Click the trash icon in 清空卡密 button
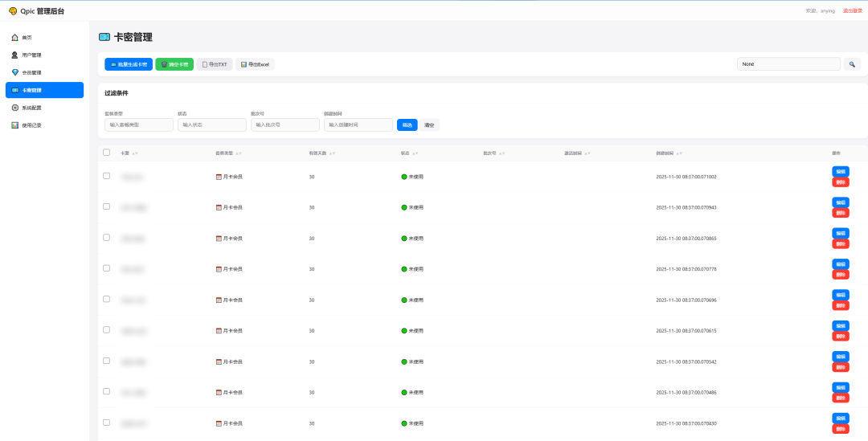 [164, 64]
